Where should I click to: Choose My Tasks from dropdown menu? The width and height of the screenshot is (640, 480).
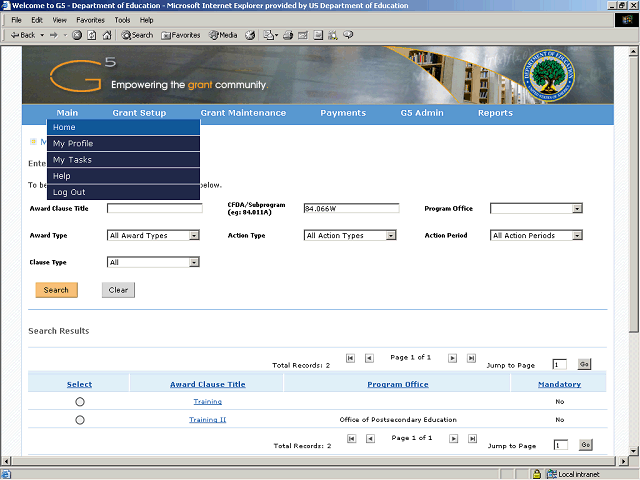[x=124, y=160]
